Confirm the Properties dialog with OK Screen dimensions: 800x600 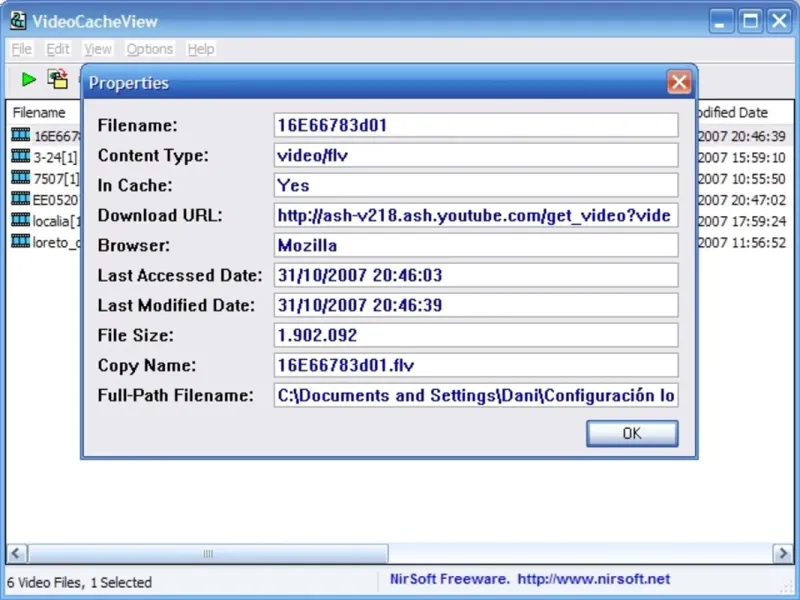[632, 433]
